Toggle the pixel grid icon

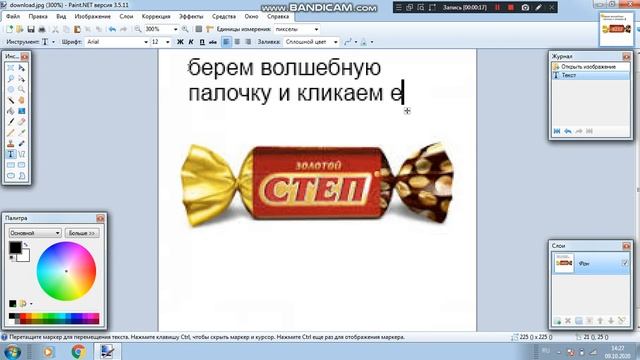[x=199, y=29]
